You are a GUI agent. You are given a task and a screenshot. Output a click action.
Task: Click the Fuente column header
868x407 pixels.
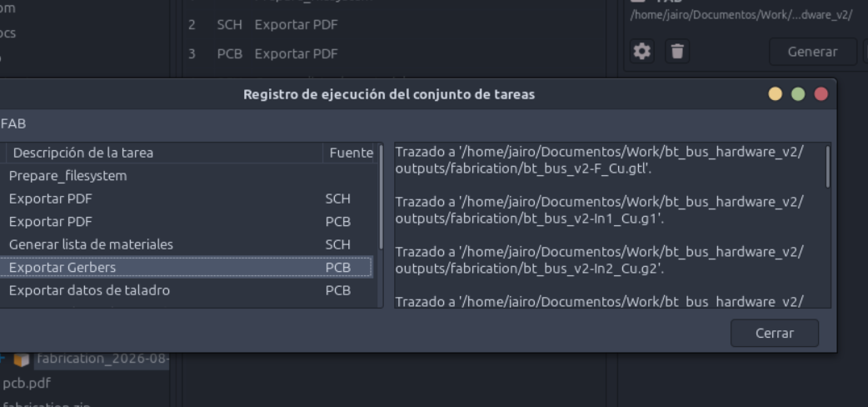click(x=351, y=153)
